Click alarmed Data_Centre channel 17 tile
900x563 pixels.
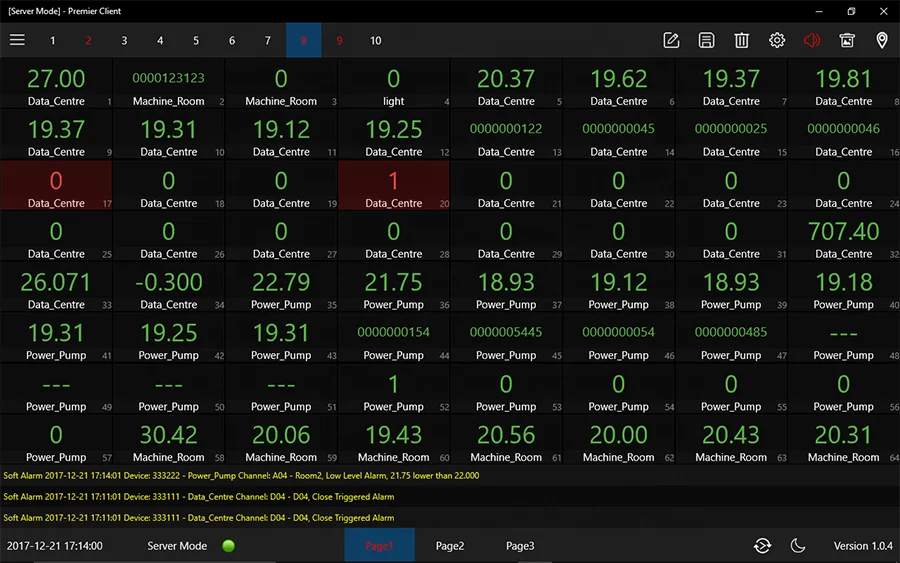point(56,186)
